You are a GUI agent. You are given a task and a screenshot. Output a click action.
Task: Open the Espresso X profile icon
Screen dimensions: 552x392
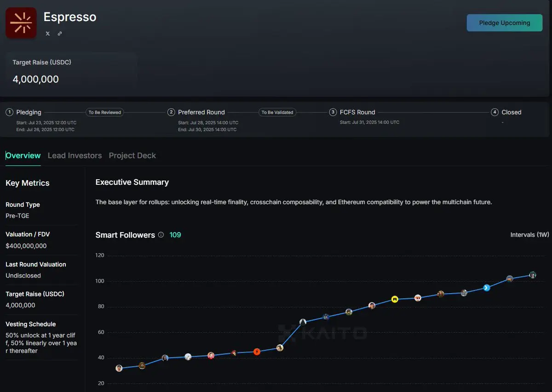[48, 34]
